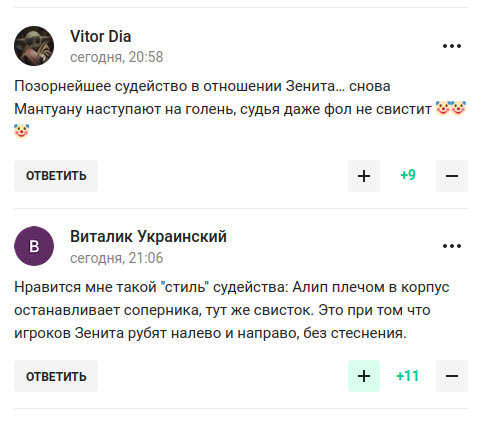Downvote Виталик Украинский's comment with minus

[x=452, y=376]
